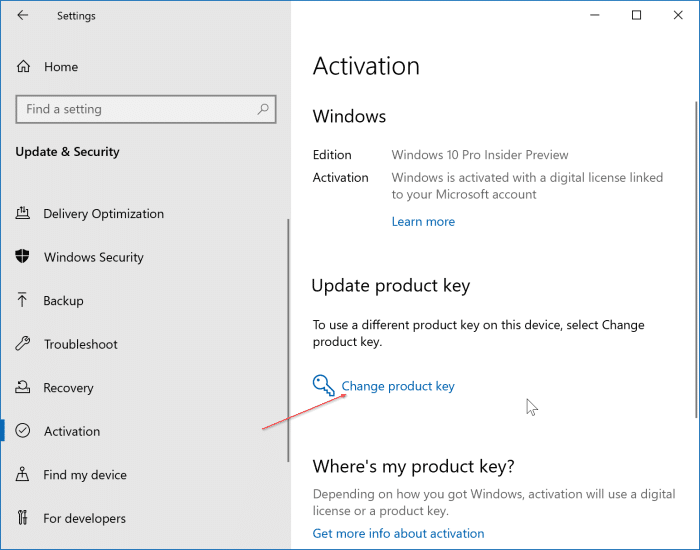The height and width of the screenshot is (550, 700).
Task: Click the Update product key heading
Action: tap(391, 286)
